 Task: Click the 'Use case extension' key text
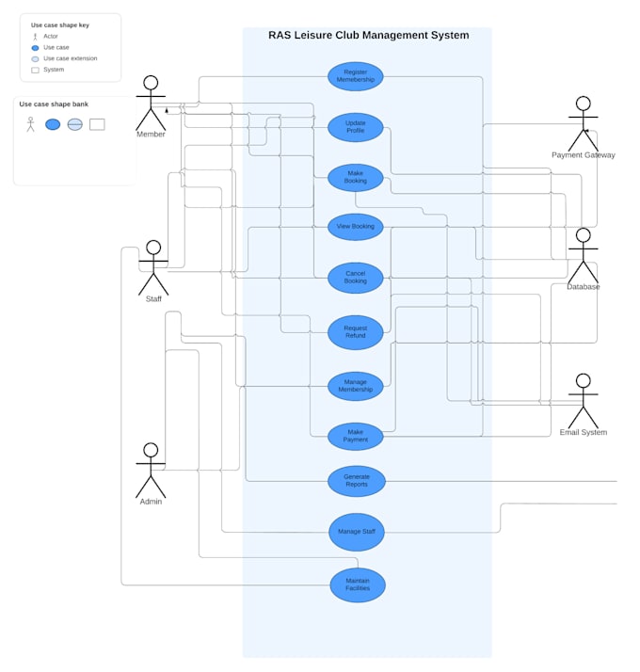tap(71, 58)
